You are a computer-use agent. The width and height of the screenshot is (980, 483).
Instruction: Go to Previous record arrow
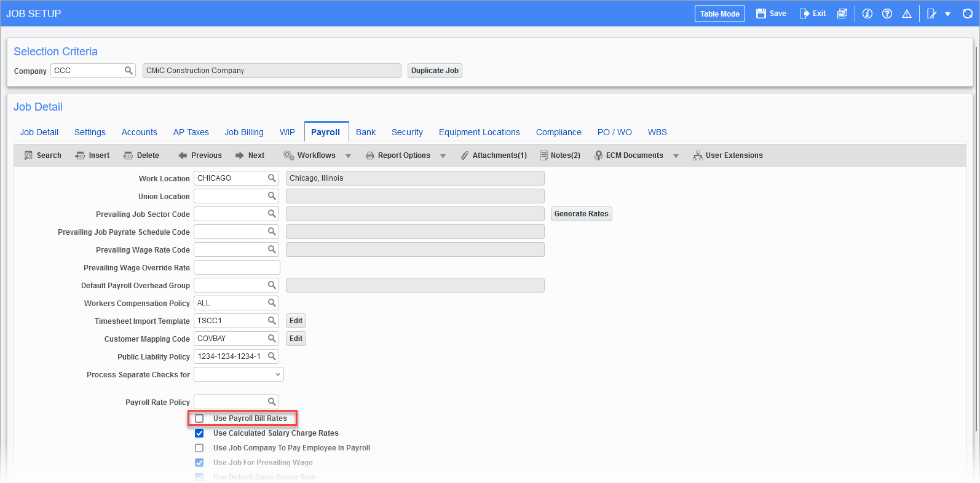tap(183, 155)
